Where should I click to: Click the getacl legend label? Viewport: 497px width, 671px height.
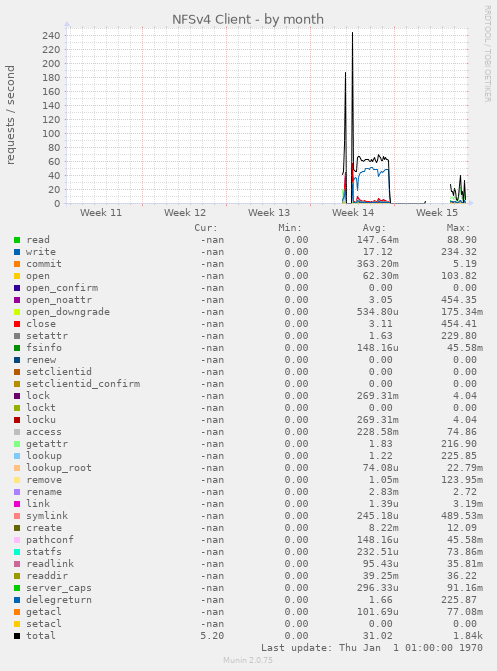coord(44,612)
